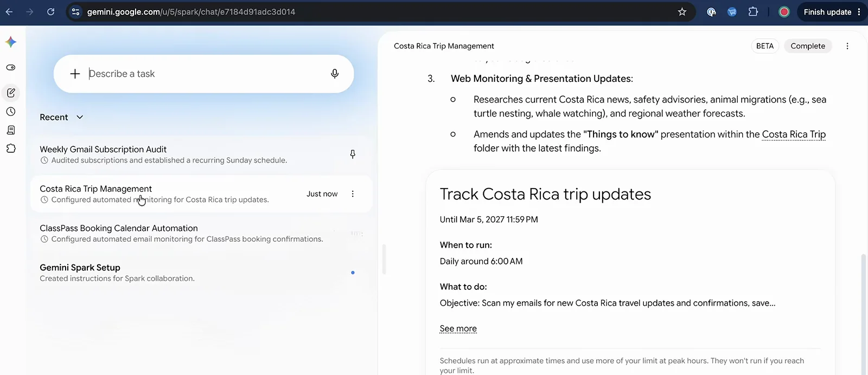Open the notebook icon in the left sidebar
The width and height of the screenshot is (868, 375).
tap(11, 130)
